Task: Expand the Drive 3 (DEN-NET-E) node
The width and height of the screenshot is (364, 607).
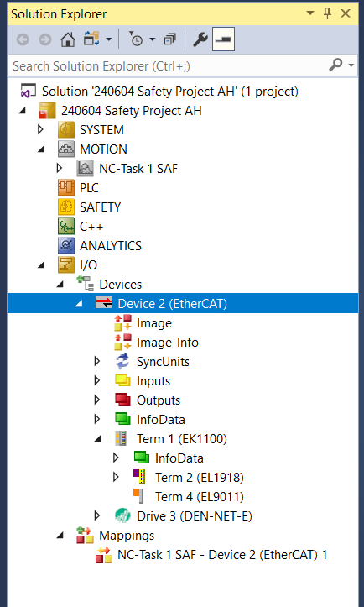Action: [97, 515]
